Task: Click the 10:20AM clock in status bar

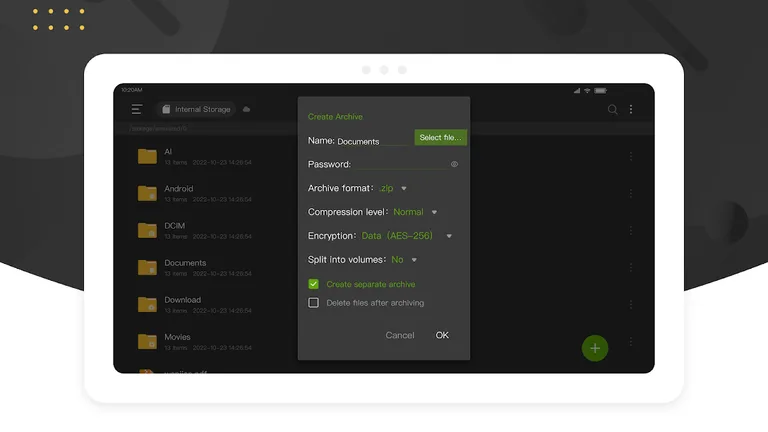Action: 132,90
